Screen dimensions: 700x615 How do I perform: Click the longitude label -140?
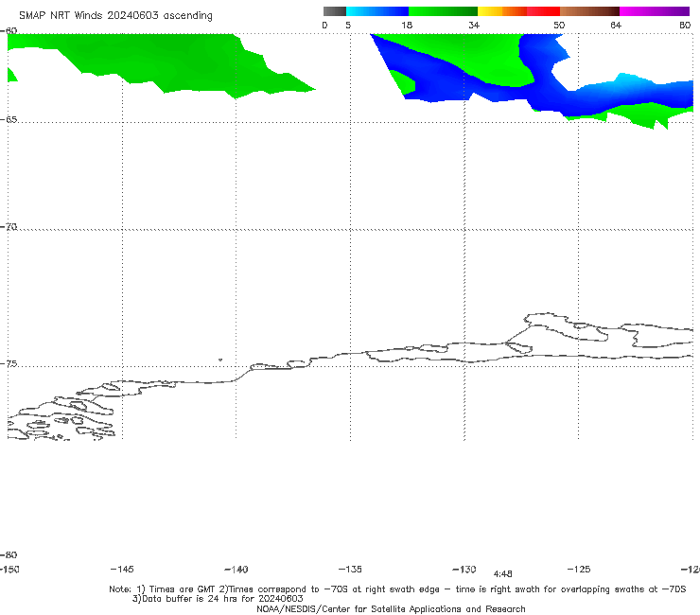point(236,570)
